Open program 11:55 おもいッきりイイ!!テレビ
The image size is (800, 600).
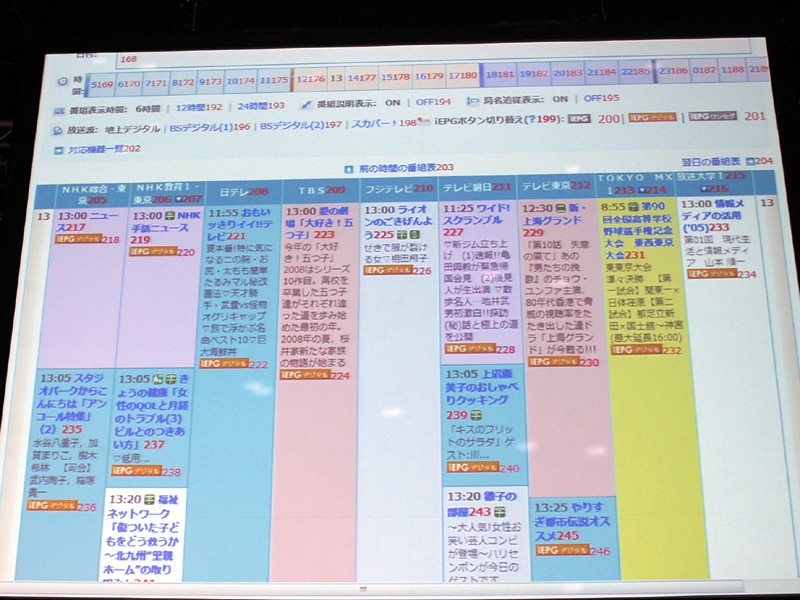[240, 223]
